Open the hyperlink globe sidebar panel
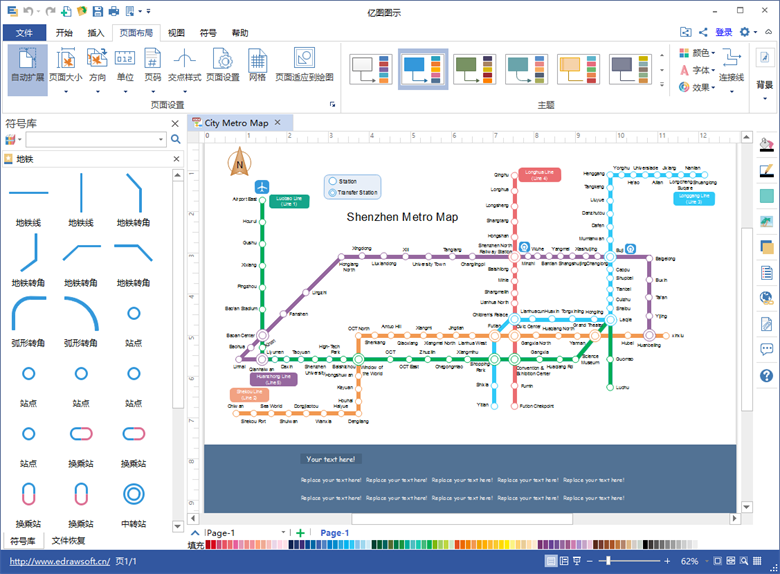Image resolution: width=780 pixels, height=574 pixels. click(767, 298)
